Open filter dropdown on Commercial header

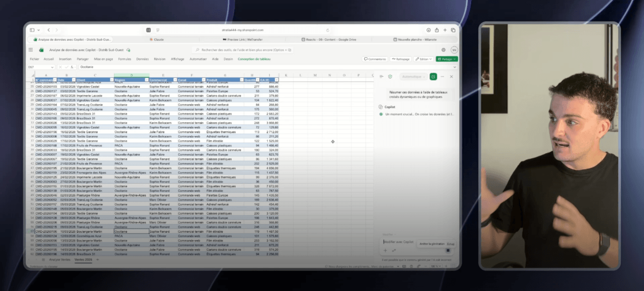click(x=174, y=80)
